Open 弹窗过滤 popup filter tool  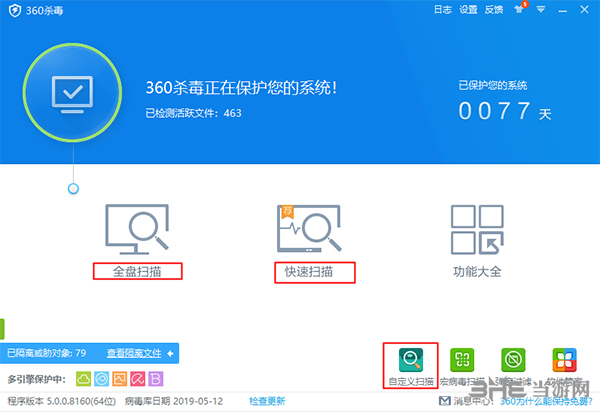[x=513, y=366]
